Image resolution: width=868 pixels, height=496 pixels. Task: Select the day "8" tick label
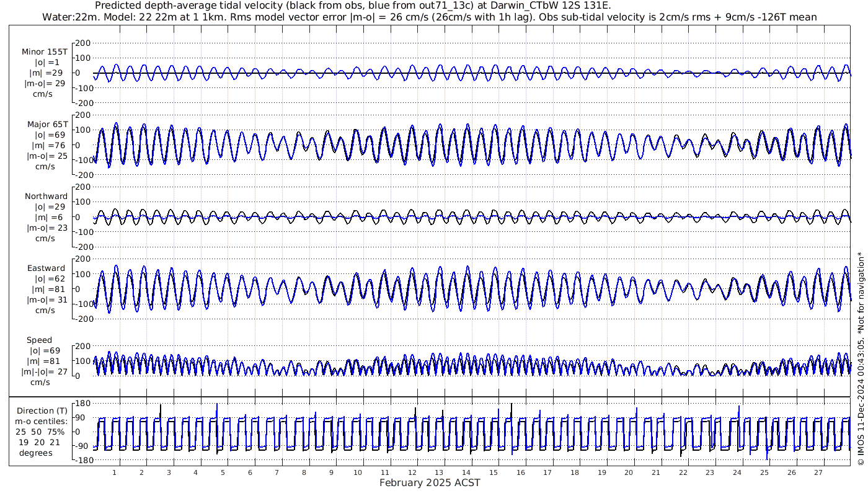(304, 472)
